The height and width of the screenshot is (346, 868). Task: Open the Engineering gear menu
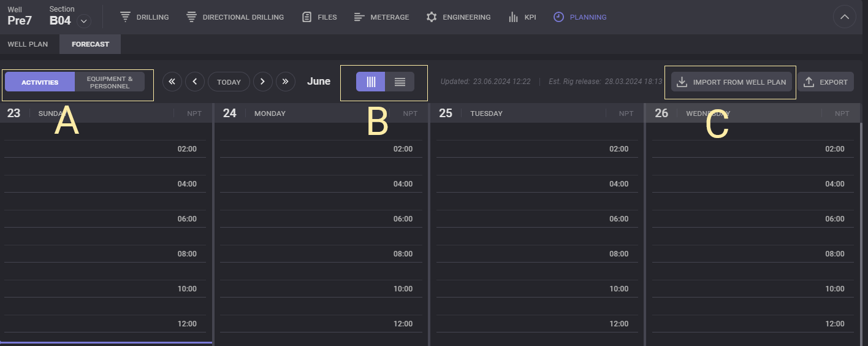pyautogui.click(x=459, y=17)
